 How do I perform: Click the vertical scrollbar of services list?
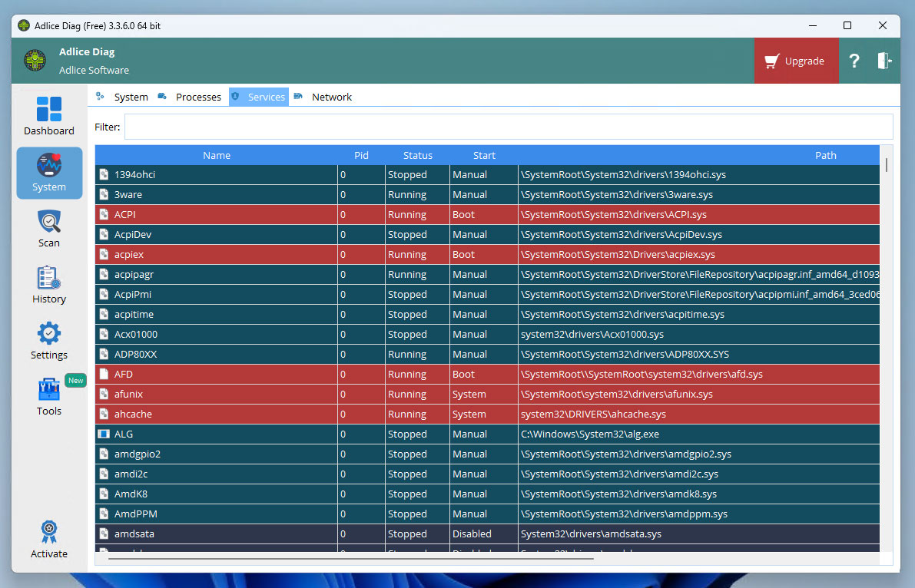pos(887,165)
